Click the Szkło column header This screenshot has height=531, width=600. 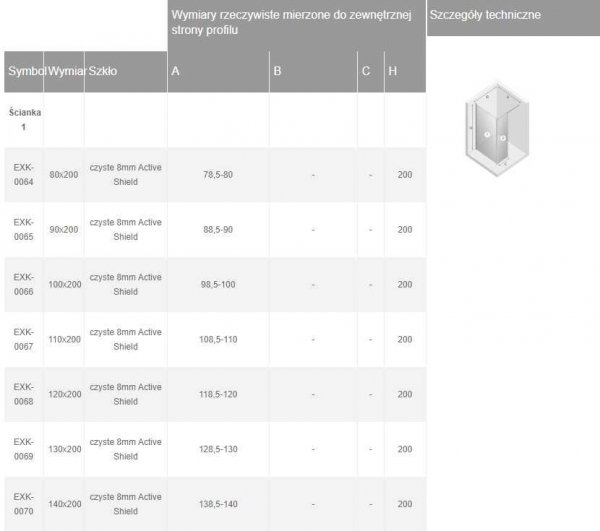coord(102,72)
